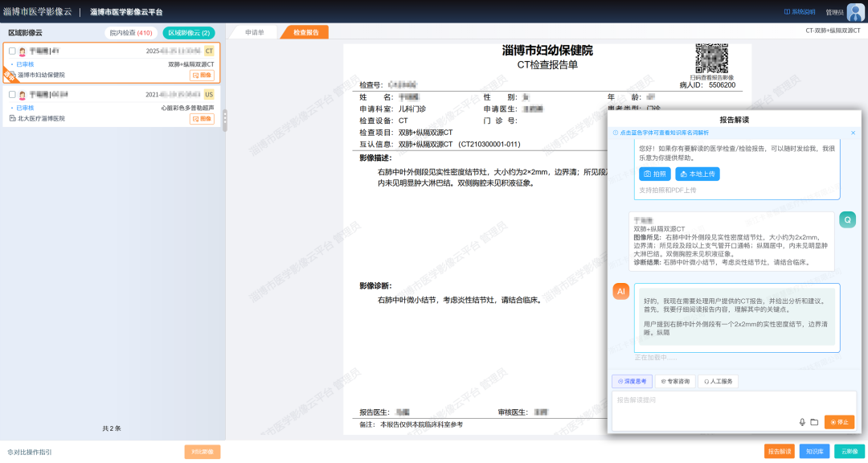The width and height of the screenshot is (868, 463).
Task: Click the 拍照 camera button
Action: 655,174
